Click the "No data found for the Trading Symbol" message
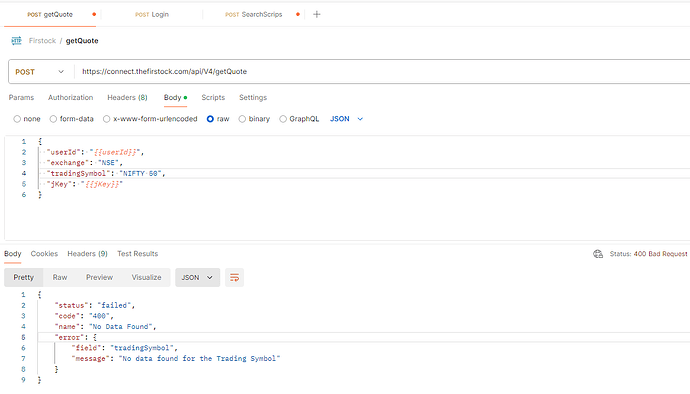 point(199,358)
